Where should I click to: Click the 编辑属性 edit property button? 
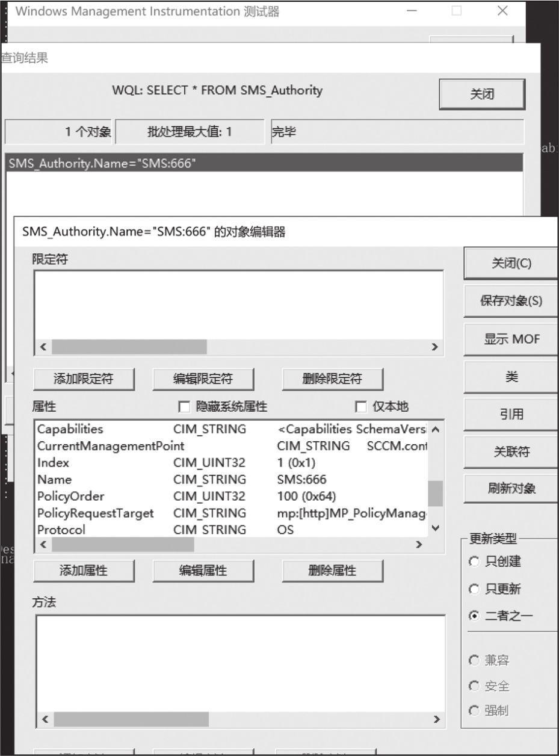click(203, 571)
